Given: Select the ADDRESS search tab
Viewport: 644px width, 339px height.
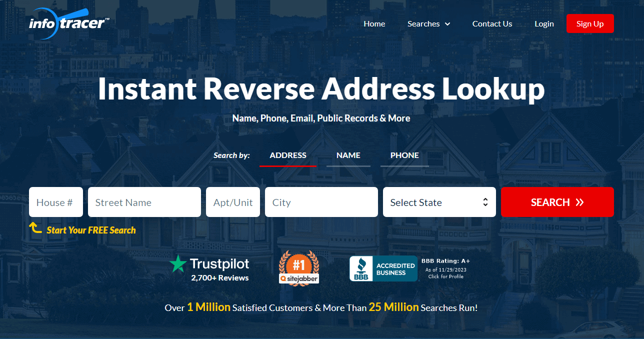Looking at the screenshot, I should (x=287, y=155).
